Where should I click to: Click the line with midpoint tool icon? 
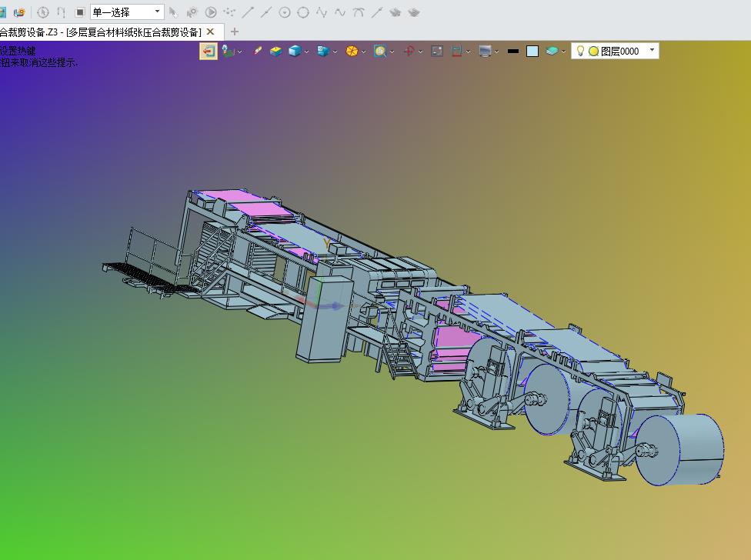pos(266,12)
